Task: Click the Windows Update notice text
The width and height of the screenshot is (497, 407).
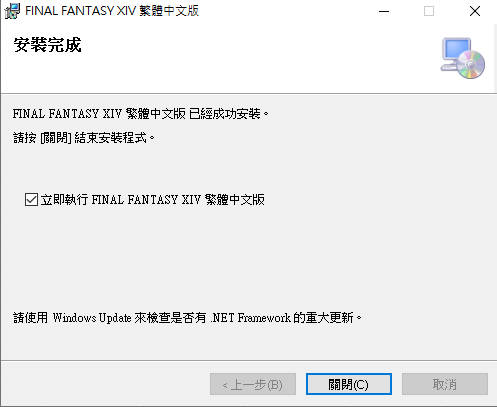Action: (187, 318)
